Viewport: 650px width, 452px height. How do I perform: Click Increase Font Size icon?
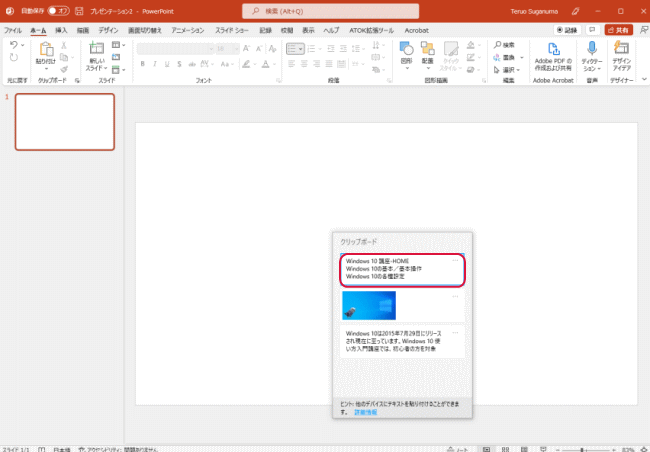[247, 49]
